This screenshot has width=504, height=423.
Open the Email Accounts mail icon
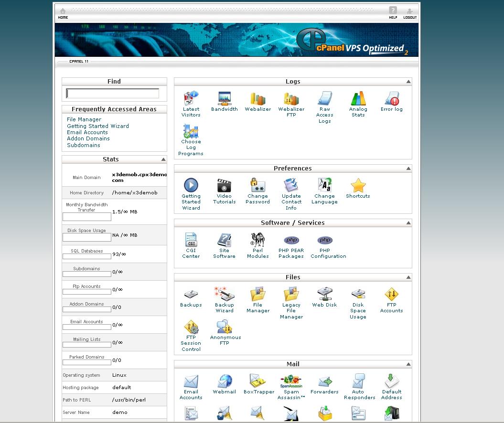[191, 381]
